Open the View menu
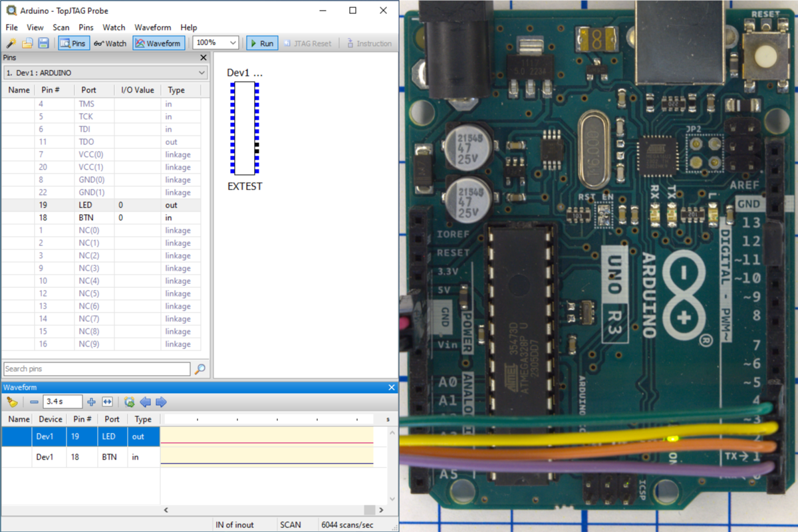798x532 pixels. point(35,27)
